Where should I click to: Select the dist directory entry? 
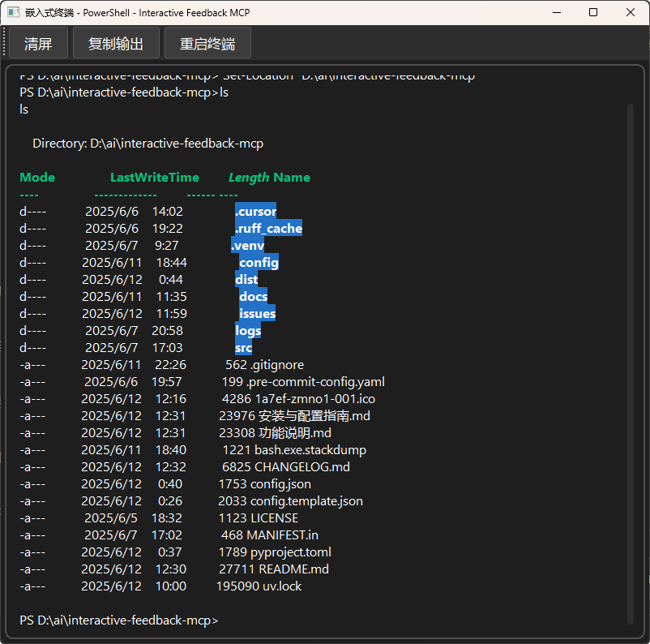pyautogui.click(x=246, y=279)
